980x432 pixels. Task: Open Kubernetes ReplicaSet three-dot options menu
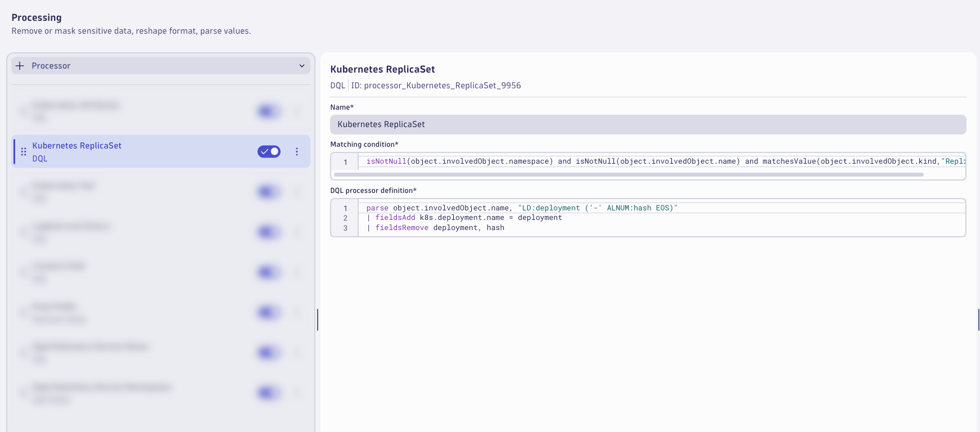pos(297,151)
